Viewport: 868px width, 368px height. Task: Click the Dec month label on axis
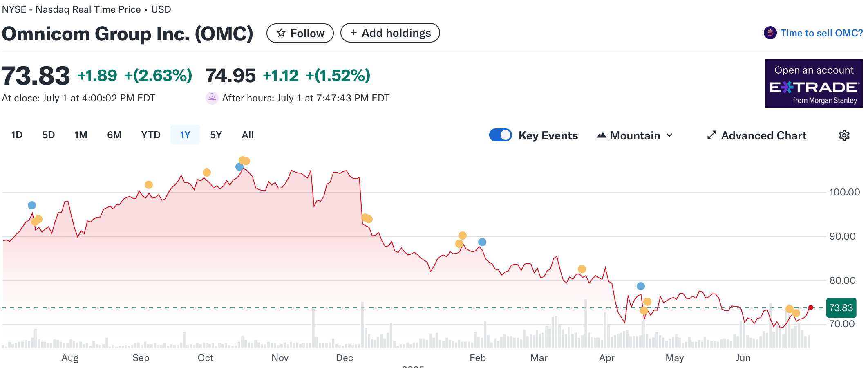345,358
